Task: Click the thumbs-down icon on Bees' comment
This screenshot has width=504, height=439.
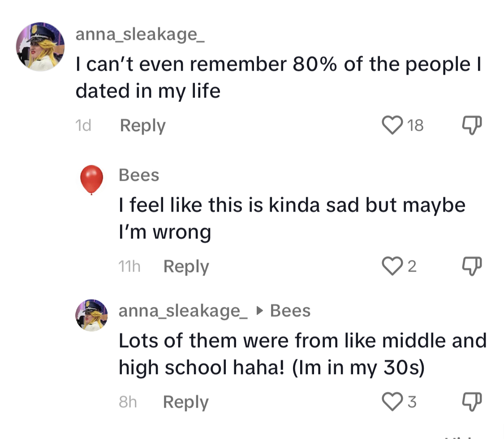Action: pyautogui.click(x=472, y=266)
